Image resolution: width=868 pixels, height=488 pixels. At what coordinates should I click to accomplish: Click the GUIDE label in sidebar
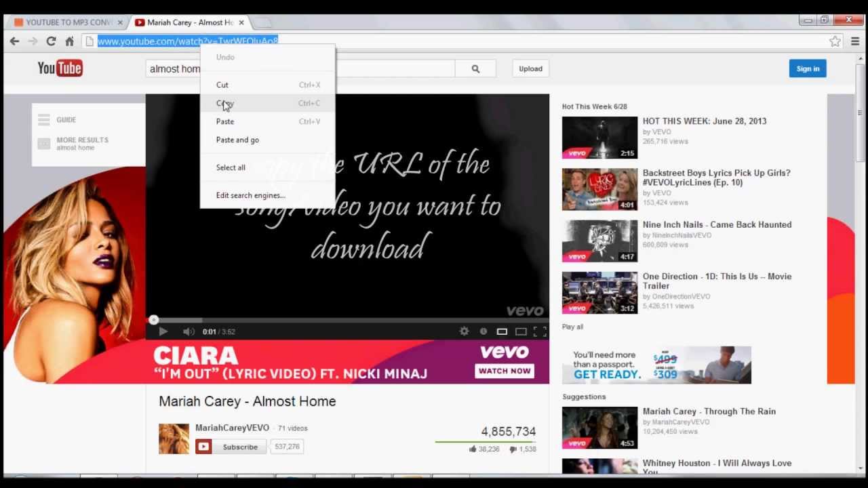coord(66,120)
